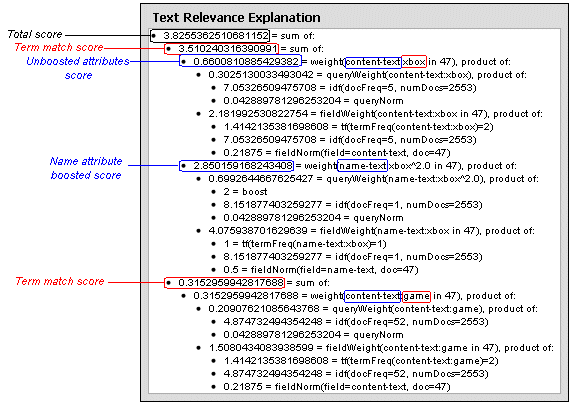Viewport: 571px width, 402px height.
Task: Click the 'Name attribute boosted score' label
Action: point(86,168)
